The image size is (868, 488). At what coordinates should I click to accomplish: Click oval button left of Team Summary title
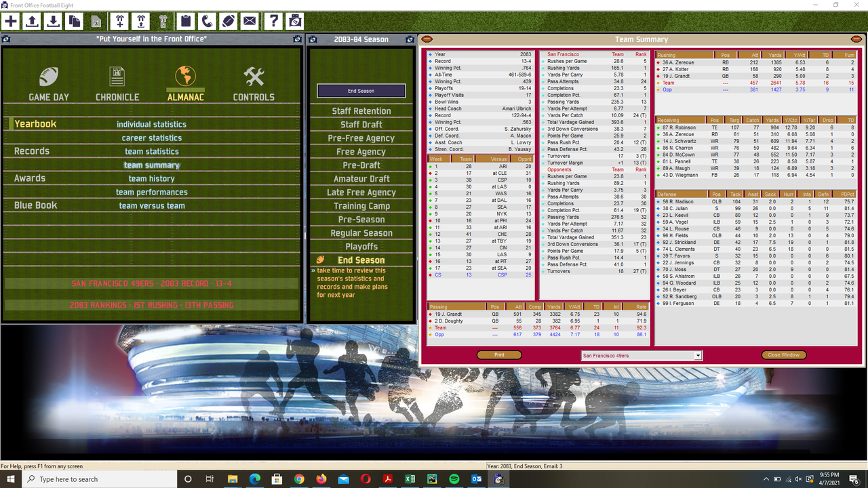tap(427, 39)
